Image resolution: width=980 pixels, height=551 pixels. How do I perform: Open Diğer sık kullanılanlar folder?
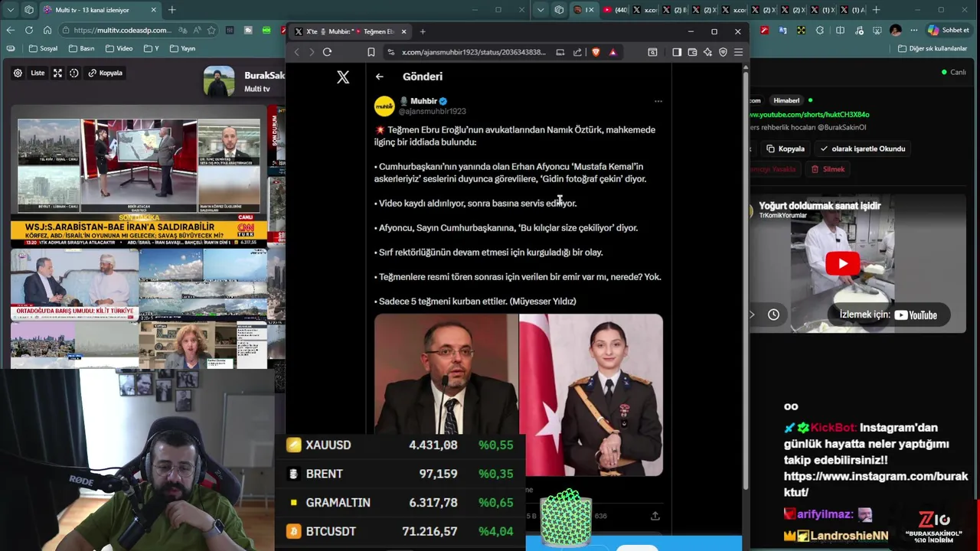933,48
